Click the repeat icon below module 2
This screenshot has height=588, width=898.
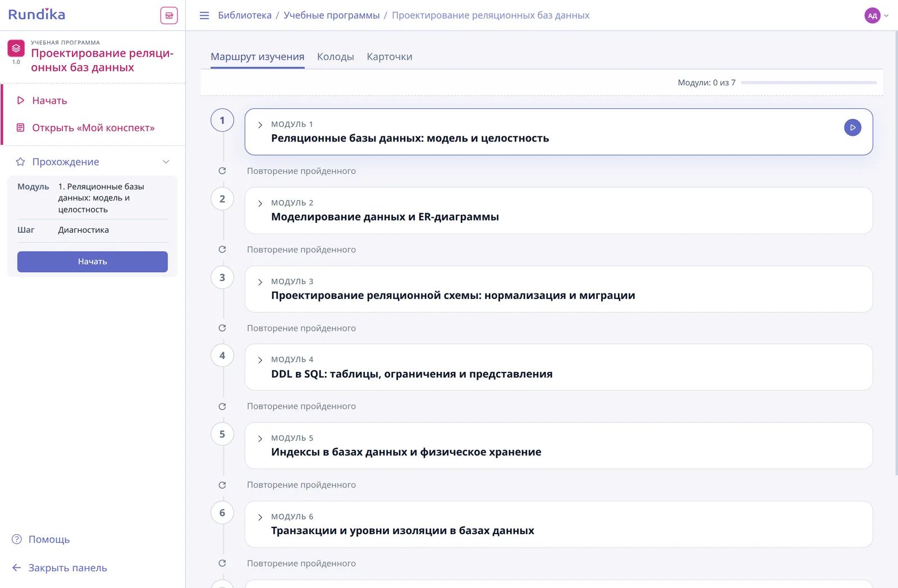coord(222,249)
